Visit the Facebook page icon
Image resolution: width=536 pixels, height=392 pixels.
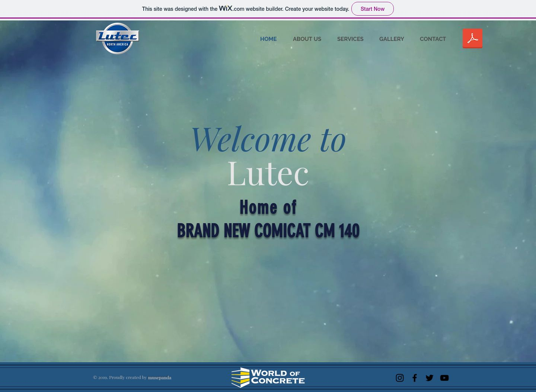click(415, 378)
